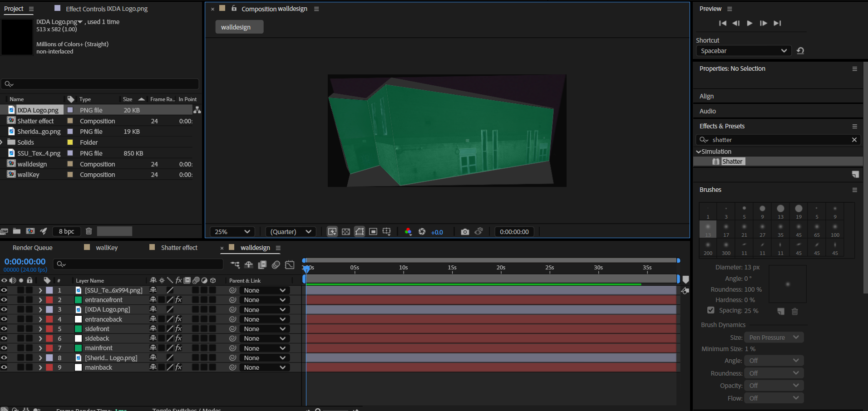
Task: Hide the entrancefront layer
Action: coord(4,299)
